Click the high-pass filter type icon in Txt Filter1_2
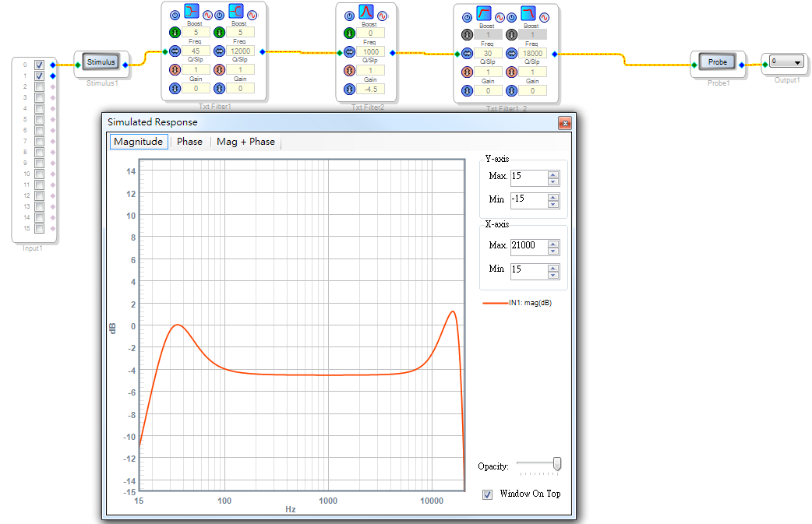Image resolution: width=812 pixels, height=524 pixels. click(x=484, y=13)
